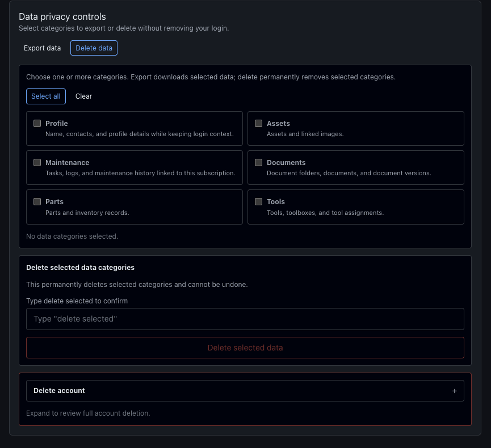Click the Select all button
The image size is (491, 448).
(x=46, y=96)
